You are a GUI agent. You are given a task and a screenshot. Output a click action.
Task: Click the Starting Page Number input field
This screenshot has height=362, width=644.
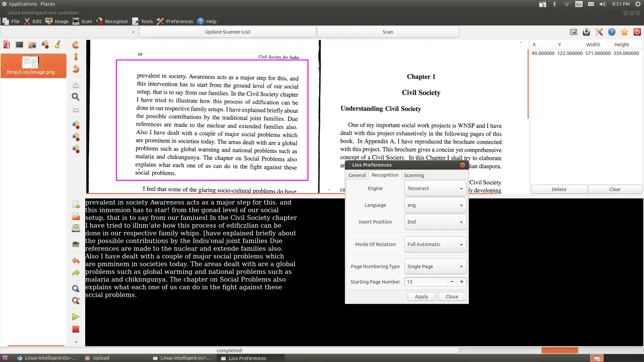click(x=427, y=282)
